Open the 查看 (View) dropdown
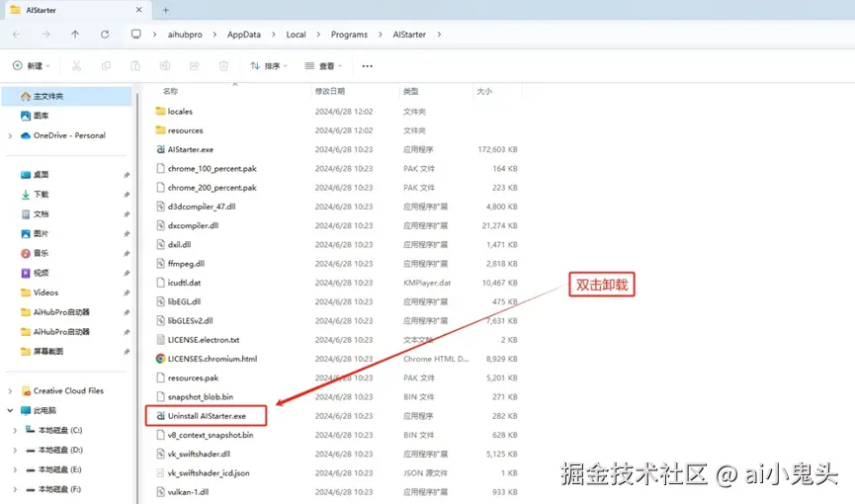Screen dimensions: 855x504 point(323,66)
